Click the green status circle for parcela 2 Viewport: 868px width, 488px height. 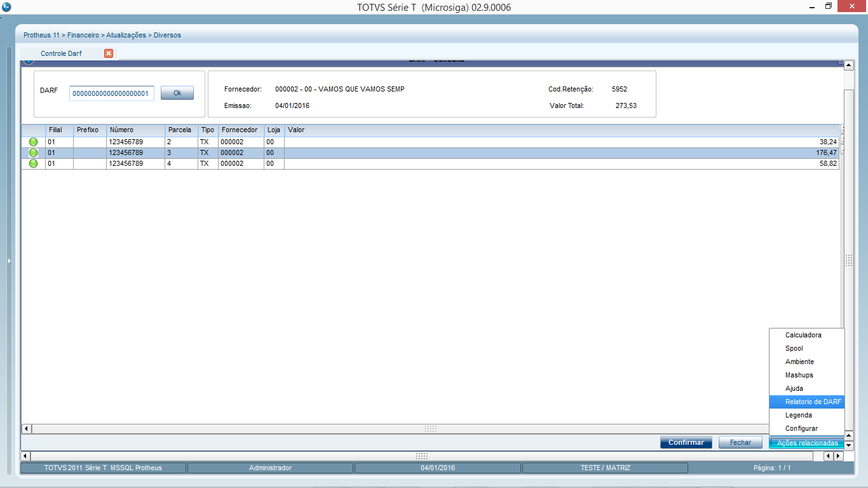point(33,142)
